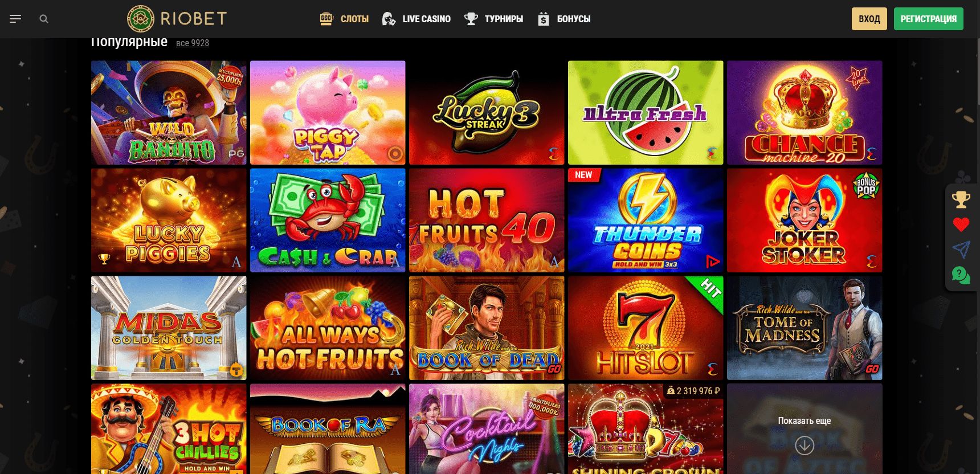Open the Слоты menu item
This screenshot has height=474, width=980.
tap(344, 19)
